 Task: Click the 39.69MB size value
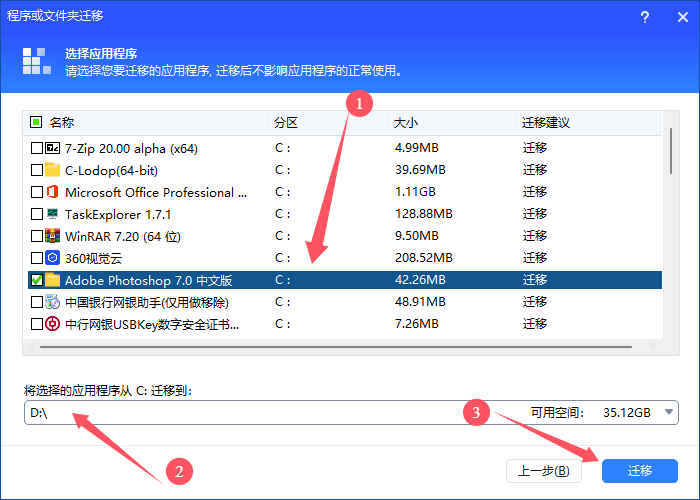click(x=420, y=169)
